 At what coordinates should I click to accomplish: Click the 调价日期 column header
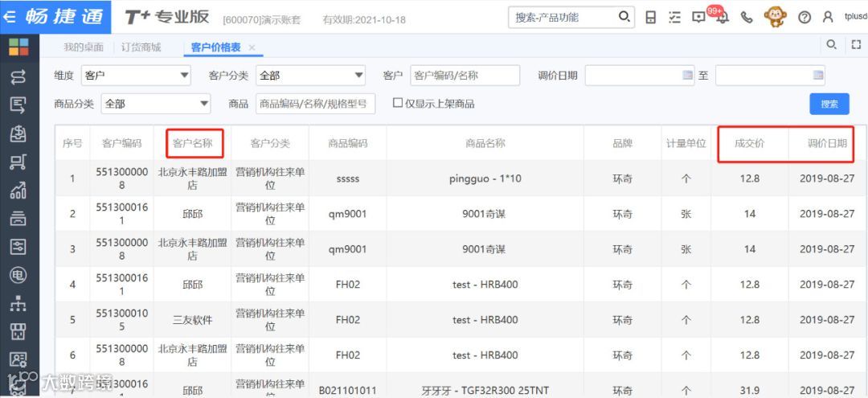pos(827,143)
